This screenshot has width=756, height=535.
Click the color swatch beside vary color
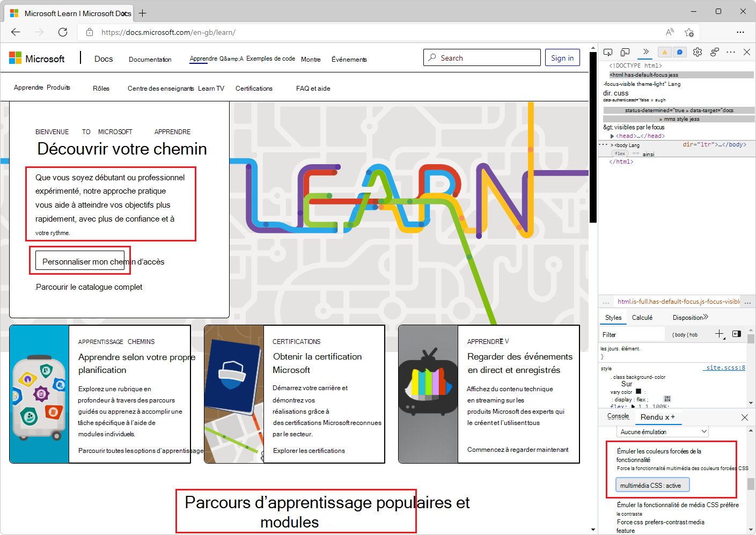pyautogui.click(x=638, y=391)
